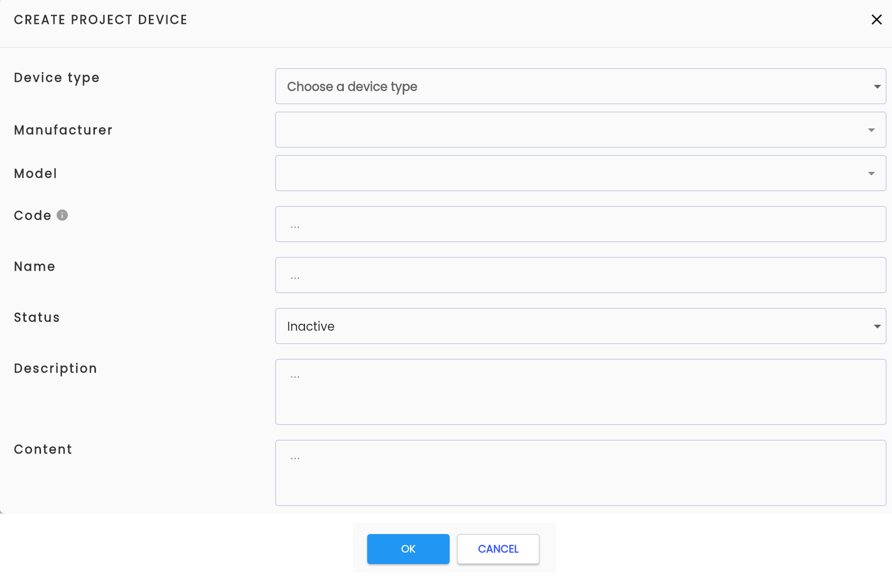Open the Model dropdown
This screenshot has height=588, width=892.
pos(581,173)
